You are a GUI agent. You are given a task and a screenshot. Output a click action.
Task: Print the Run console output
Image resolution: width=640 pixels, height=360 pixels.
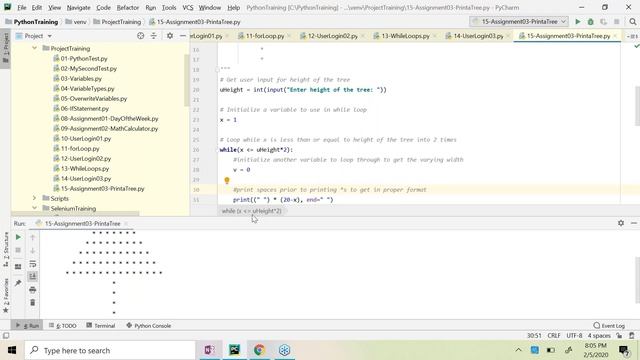click(33, 290)
